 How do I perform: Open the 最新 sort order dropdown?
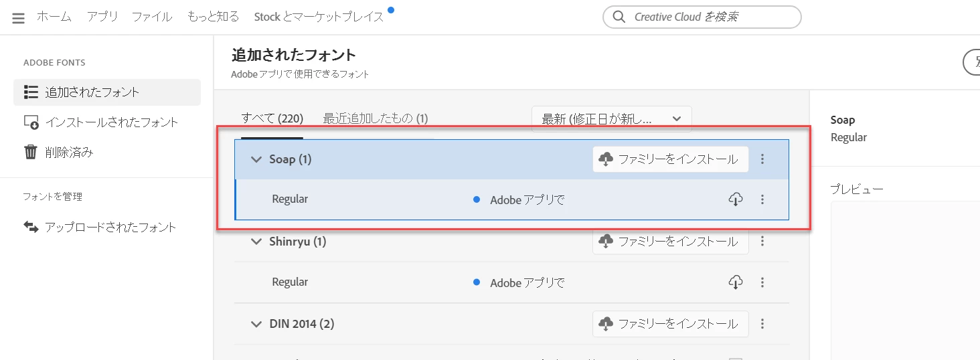pyautogui.click(x=612, y=119)
